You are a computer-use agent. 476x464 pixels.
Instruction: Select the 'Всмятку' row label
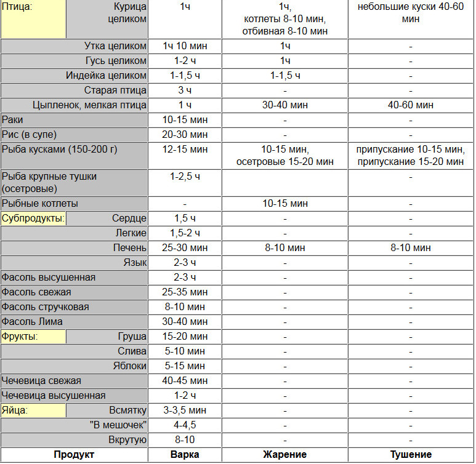tap(107, 410)
